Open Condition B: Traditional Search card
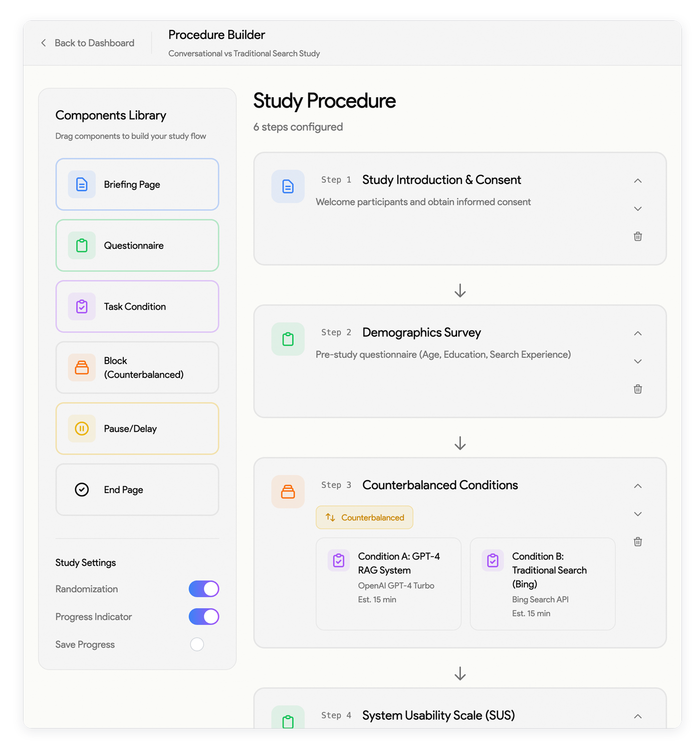The image size is (700, 754). click(542, 583)
